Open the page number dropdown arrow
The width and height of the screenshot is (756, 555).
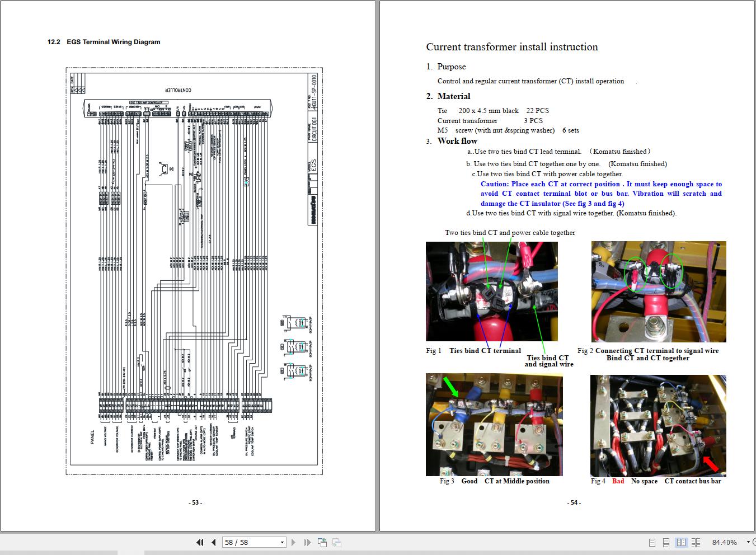coord(282,542)
